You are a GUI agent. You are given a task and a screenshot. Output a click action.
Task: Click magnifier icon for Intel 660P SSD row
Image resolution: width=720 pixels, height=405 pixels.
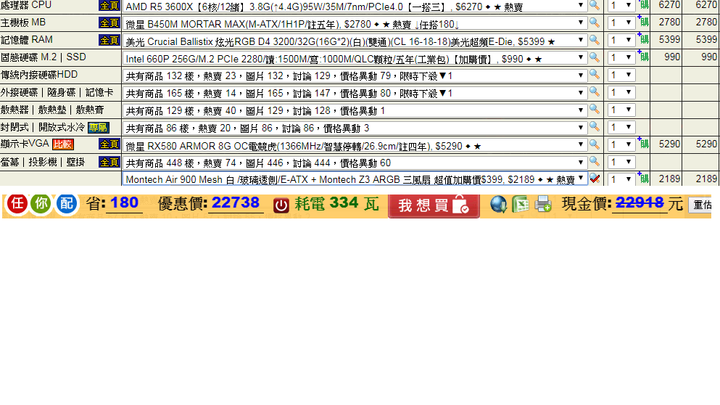pyautogui.click(x=594, y=57)
